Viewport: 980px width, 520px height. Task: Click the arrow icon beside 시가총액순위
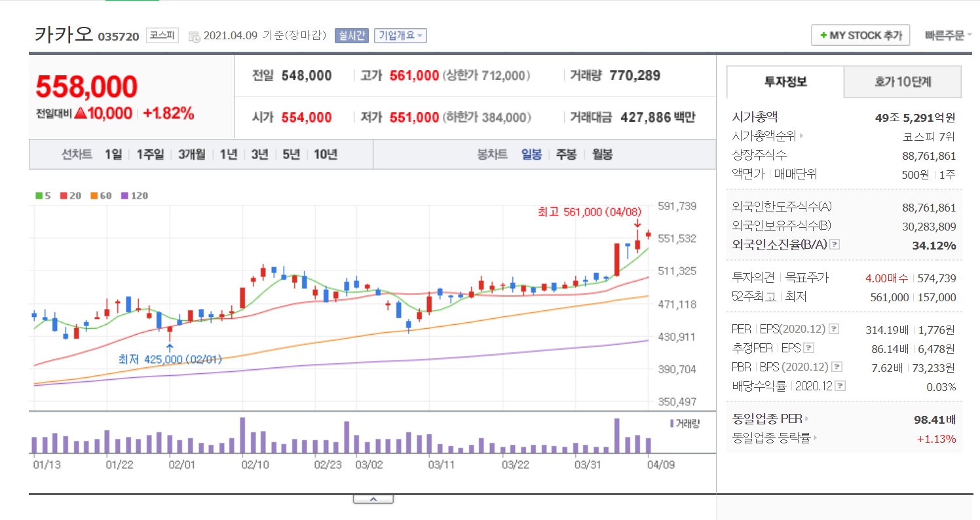tap(802, 137)
